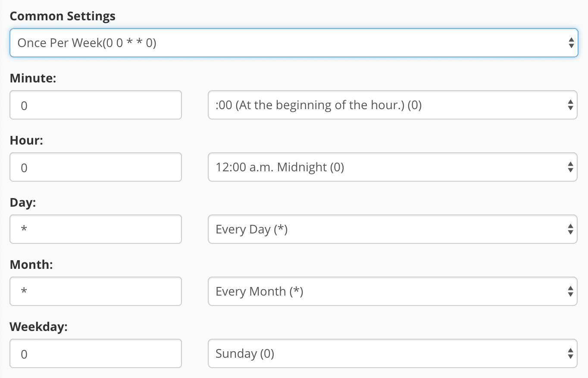588x378 pixels.
Task: Click the Month select's arrow icon
Action: point(571,291)
